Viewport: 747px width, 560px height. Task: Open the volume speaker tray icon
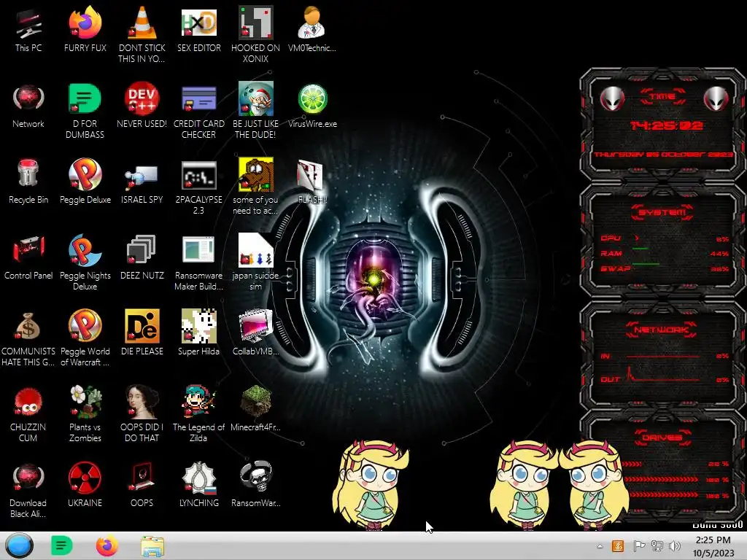pos(675,545)
